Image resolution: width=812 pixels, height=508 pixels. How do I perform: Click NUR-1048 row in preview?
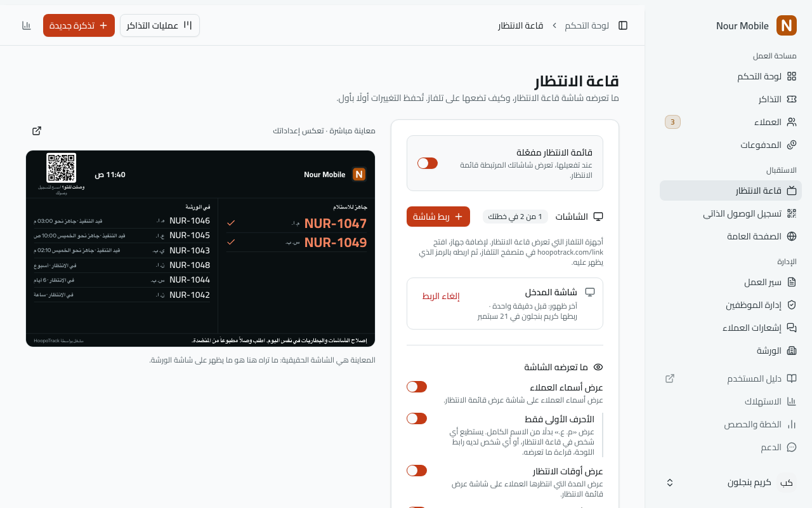pos(122,265)
